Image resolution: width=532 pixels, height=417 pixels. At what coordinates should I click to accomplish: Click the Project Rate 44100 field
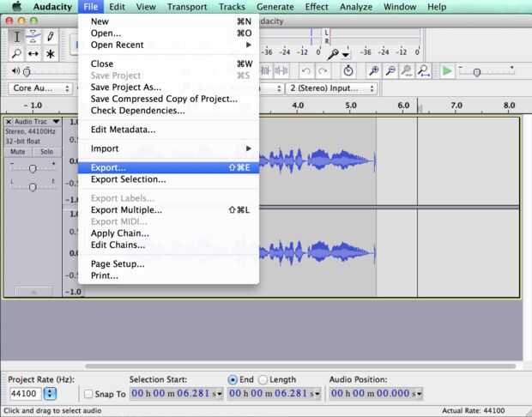26,394
